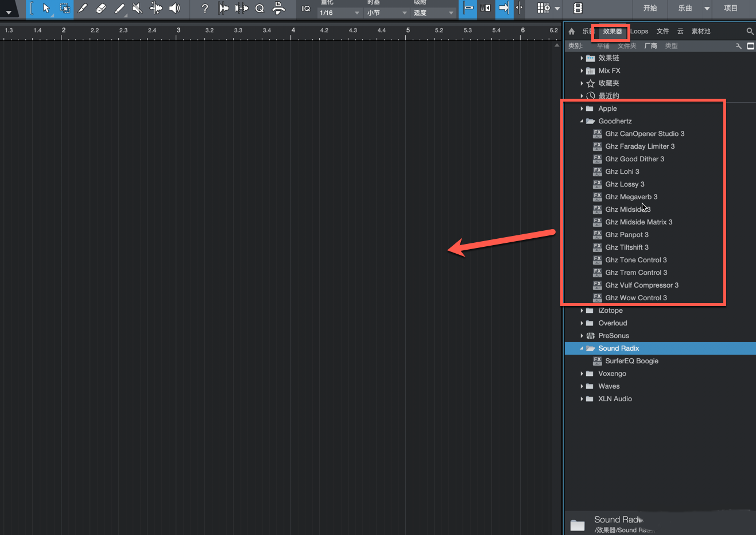Select the Mute tool
The height and width of the screenshot is (535, 756).
coord(137,9)
